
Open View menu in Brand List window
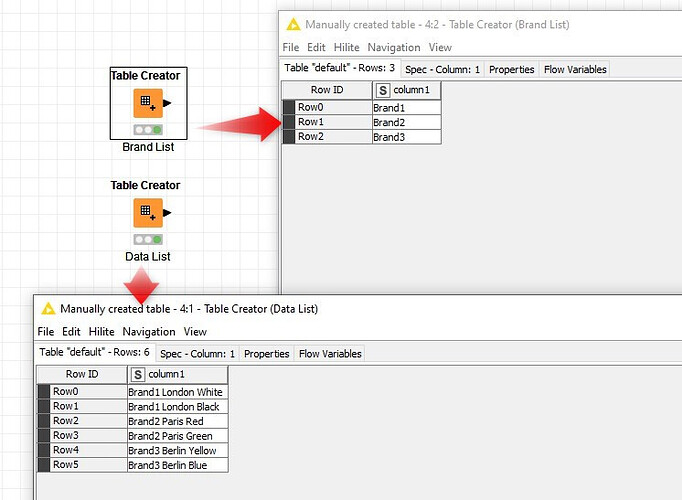[x=440, y=47]
